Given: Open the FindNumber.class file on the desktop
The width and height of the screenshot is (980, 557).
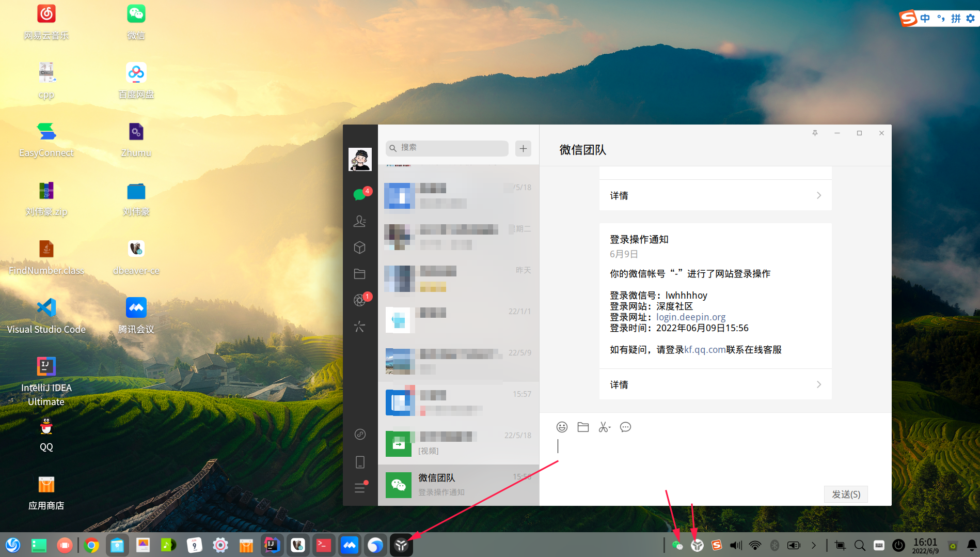Looking at the screenshot, I should click(46, 257).
